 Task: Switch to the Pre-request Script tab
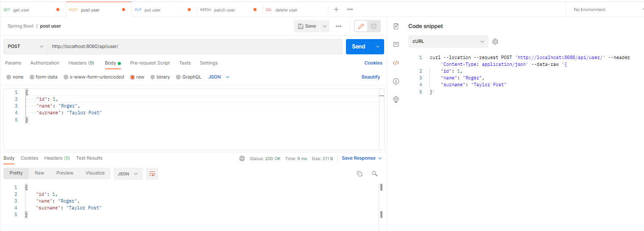[x=150, y=63]
